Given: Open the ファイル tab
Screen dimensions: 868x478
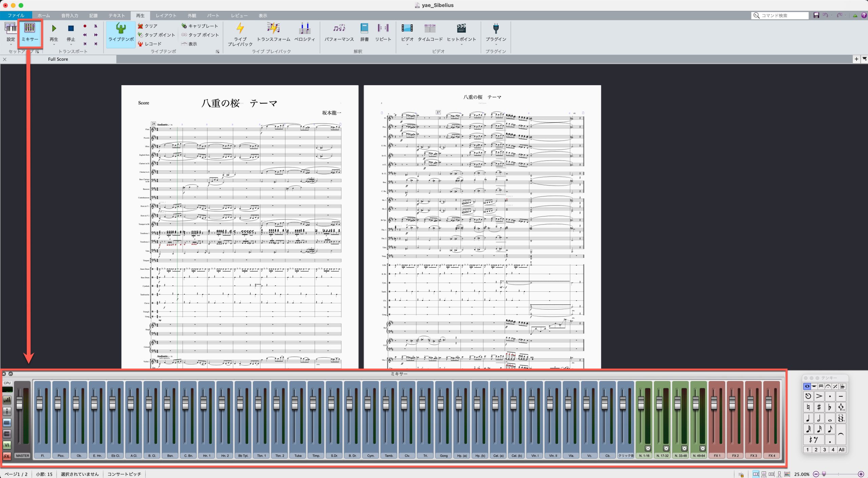Looking at the screenshot, I should click(16, 16).
